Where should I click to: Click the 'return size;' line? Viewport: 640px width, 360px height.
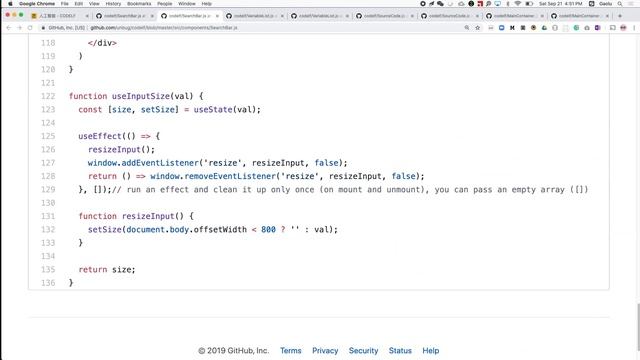tap(107, 270)
